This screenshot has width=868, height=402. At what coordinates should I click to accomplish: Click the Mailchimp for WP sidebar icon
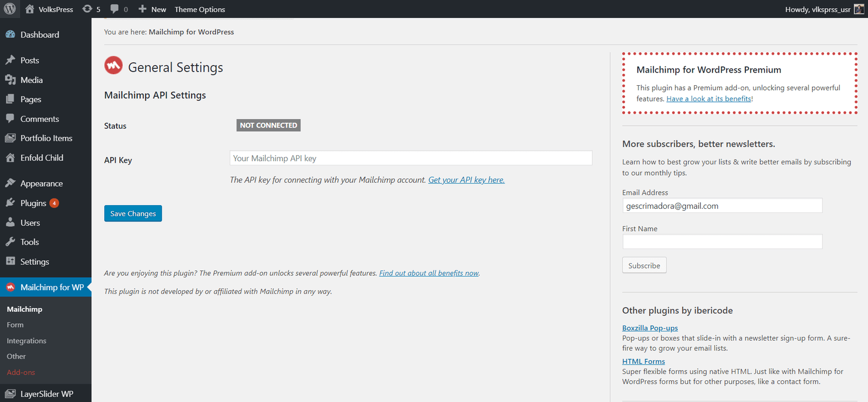pos(10,287)
